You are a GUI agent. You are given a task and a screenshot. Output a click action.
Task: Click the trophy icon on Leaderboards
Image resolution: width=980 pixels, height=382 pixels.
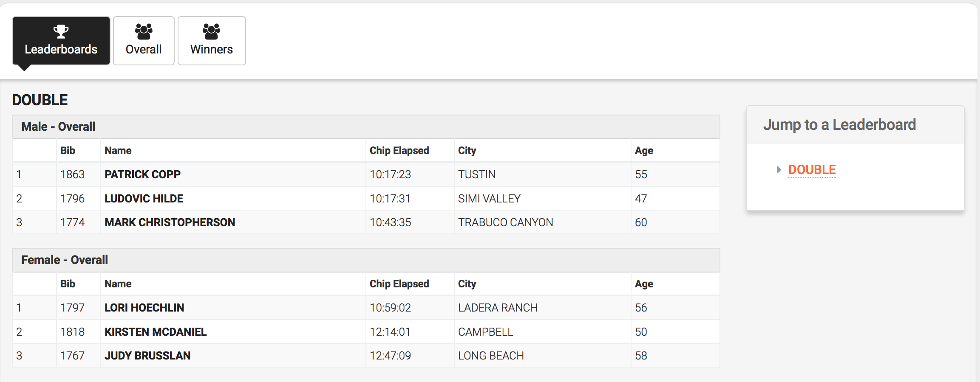(x=61, y=31)
